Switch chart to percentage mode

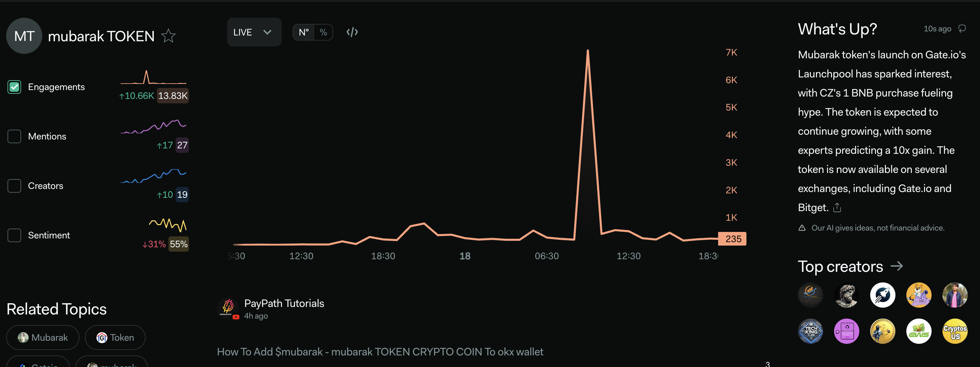click(323, 32)
